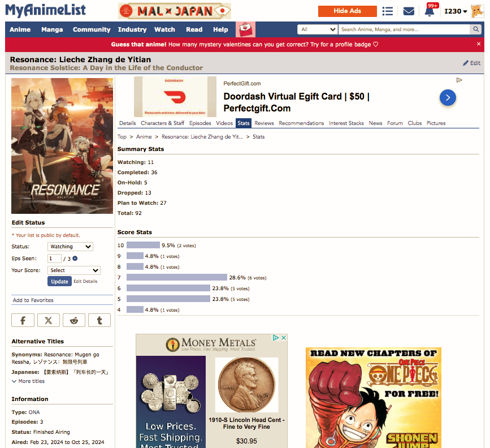Click Add to Favorites
This screenshot has height=448, width=490.
33,300
